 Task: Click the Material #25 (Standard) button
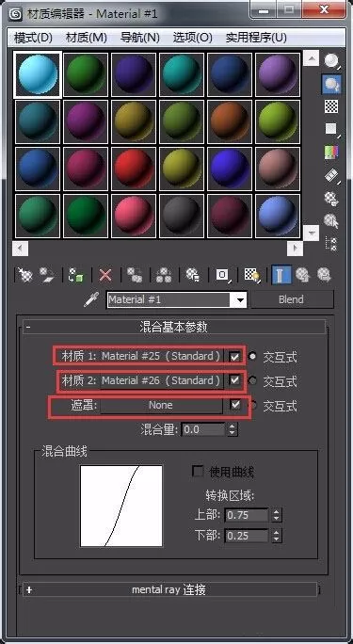(162, 356)
